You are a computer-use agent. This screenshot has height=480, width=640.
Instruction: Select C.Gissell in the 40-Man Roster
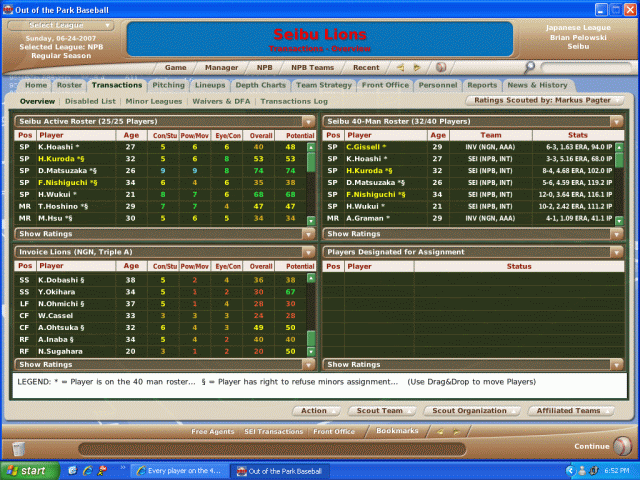point(469,147)
